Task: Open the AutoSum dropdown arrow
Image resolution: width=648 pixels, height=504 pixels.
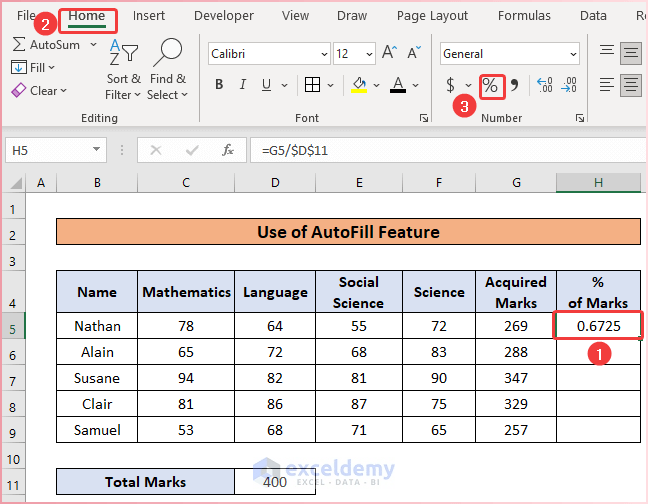Action: click(x=93, y=45)
